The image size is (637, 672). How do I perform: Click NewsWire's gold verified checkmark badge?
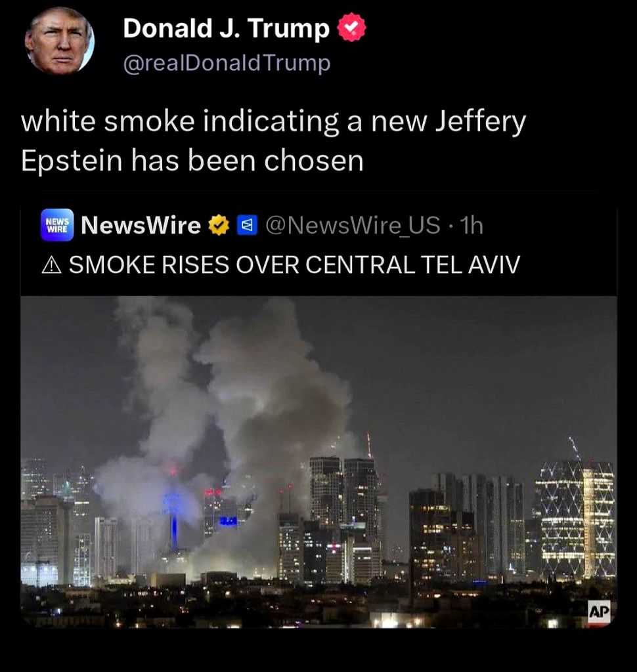point(219,226)
